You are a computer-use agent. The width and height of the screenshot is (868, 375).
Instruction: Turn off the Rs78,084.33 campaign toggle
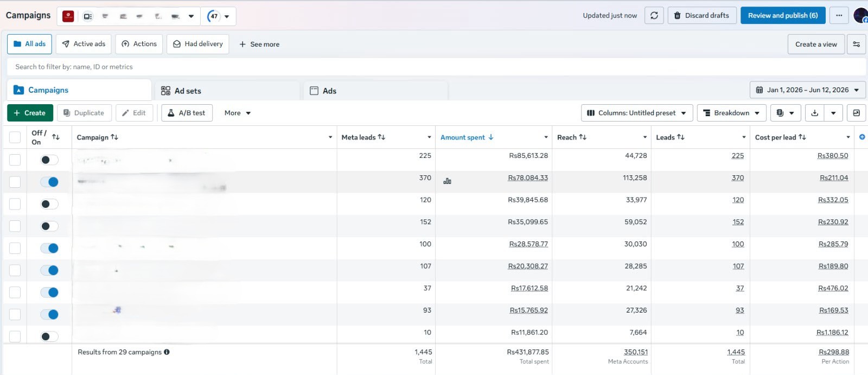click(49, 182)
